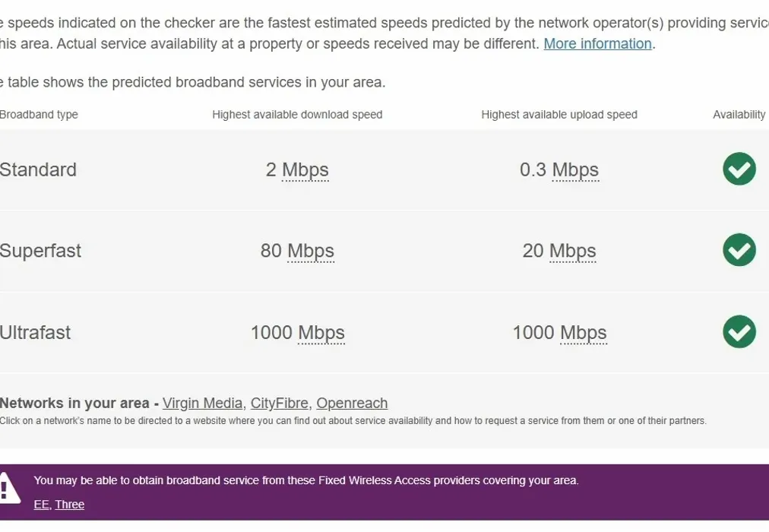Click the green availability check for Standard broadband
Image resolution: width=769 pixels, height=532 pixels.
pos(739,169)
